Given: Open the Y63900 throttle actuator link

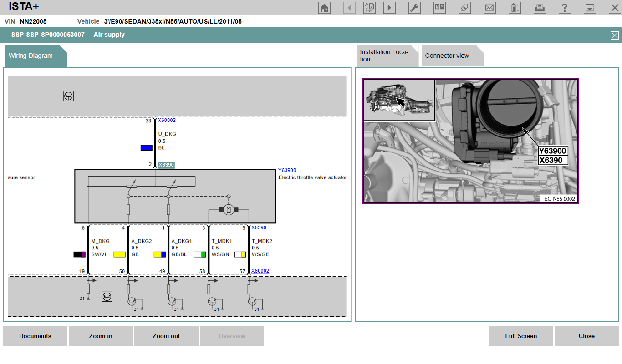Looking at the screenshot, I should click(287, 171).
